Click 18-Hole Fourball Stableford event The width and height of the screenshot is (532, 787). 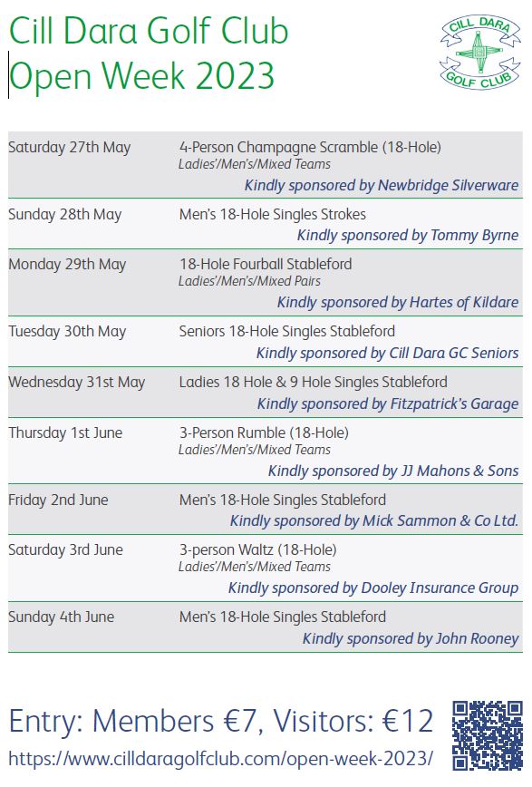[x=266, y=264]
